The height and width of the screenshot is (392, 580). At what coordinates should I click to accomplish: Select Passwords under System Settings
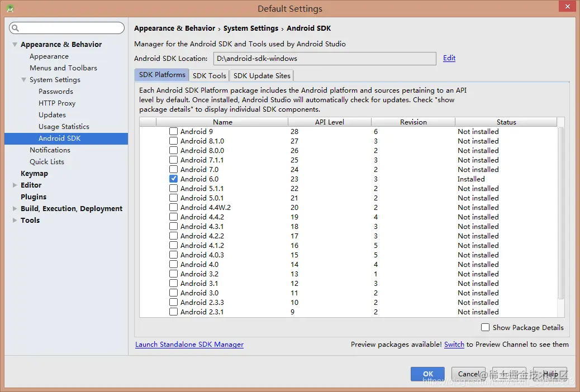pyautogui.click(x=56, y=92)
